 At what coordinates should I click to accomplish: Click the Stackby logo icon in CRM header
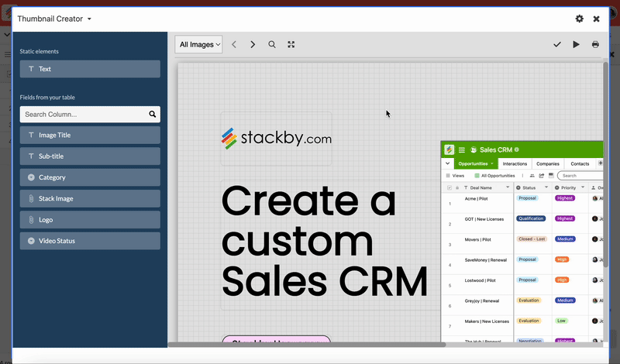[449, 149]
